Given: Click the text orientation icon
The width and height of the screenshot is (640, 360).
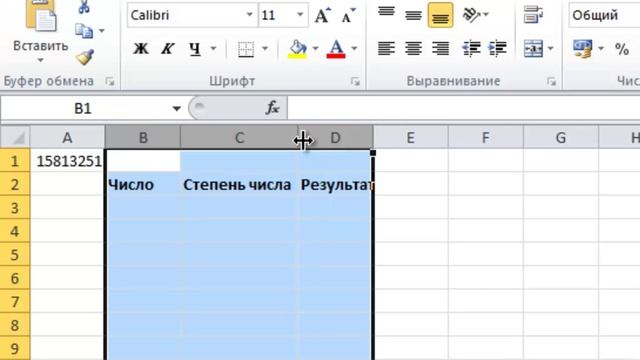Looking at the screenshot, I should coord(471,15).
